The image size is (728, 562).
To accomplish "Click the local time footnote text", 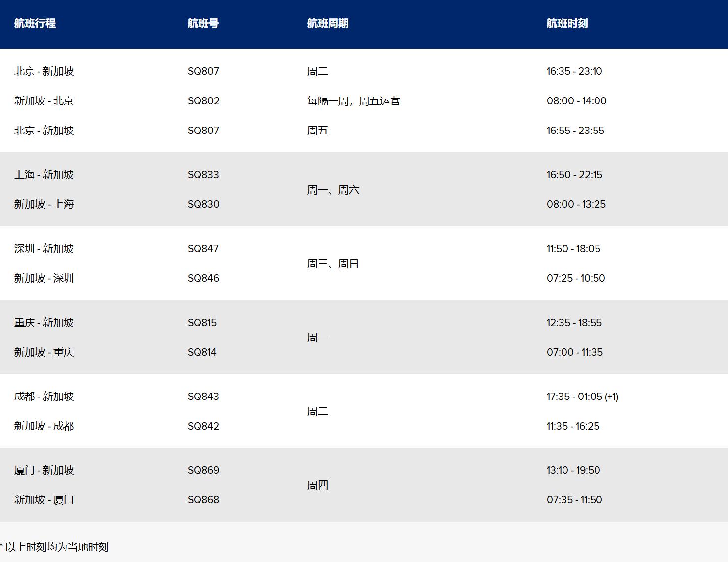I will pyautogui.click(x=55, y=547).
